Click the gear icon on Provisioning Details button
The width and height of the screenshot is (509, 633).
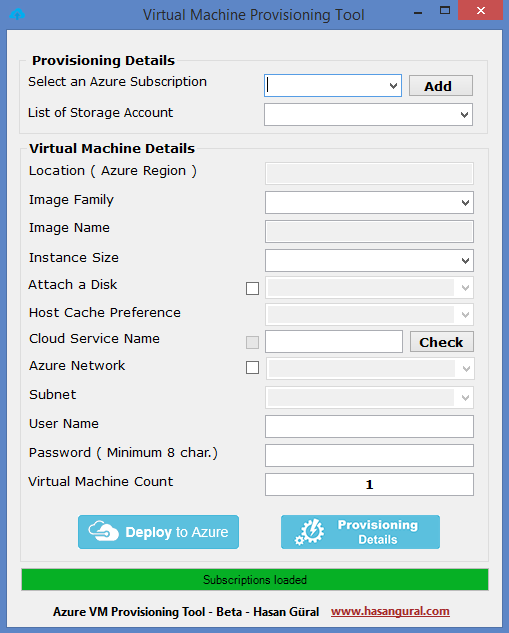pos(310,532)
